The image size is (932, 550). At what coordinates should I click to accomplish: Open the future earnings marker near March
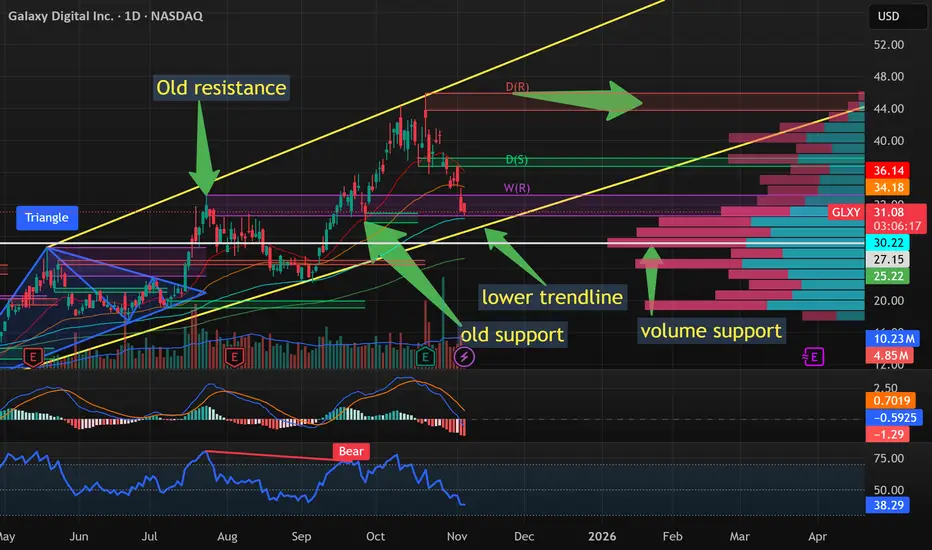point(813,357)
